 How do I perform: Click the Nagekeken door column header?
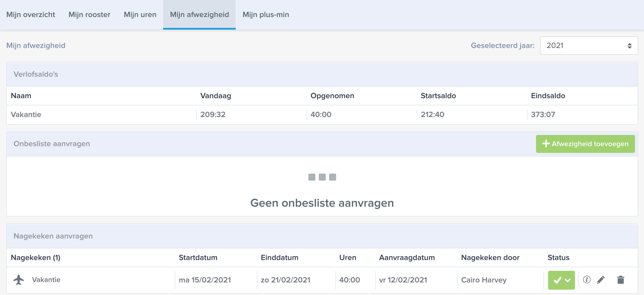[x=490, y=258]
